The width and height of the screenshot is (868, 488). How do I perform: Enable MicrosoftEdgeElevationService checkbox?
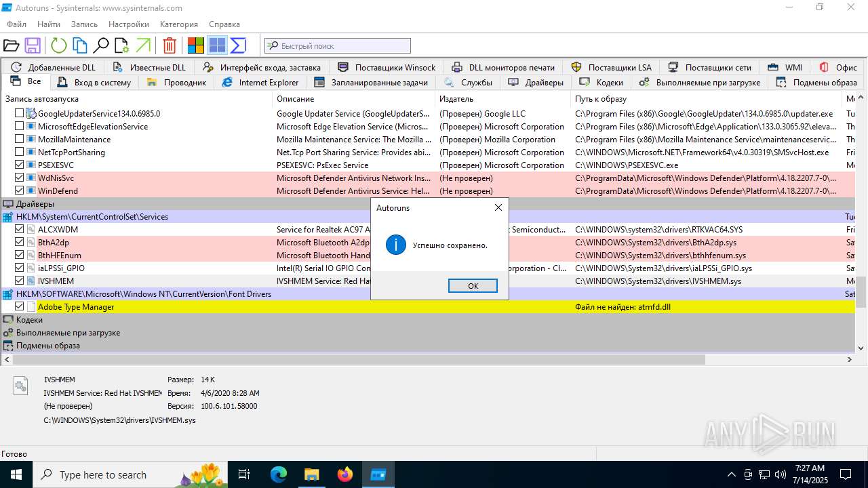pyautogui.click(x=20, y=127)
